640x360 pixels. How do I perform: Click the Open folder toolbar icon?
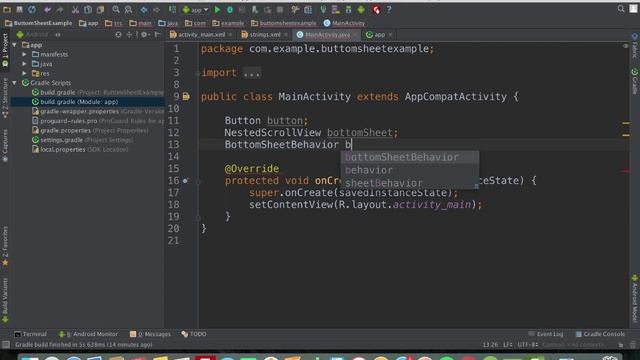pos(7,9)
